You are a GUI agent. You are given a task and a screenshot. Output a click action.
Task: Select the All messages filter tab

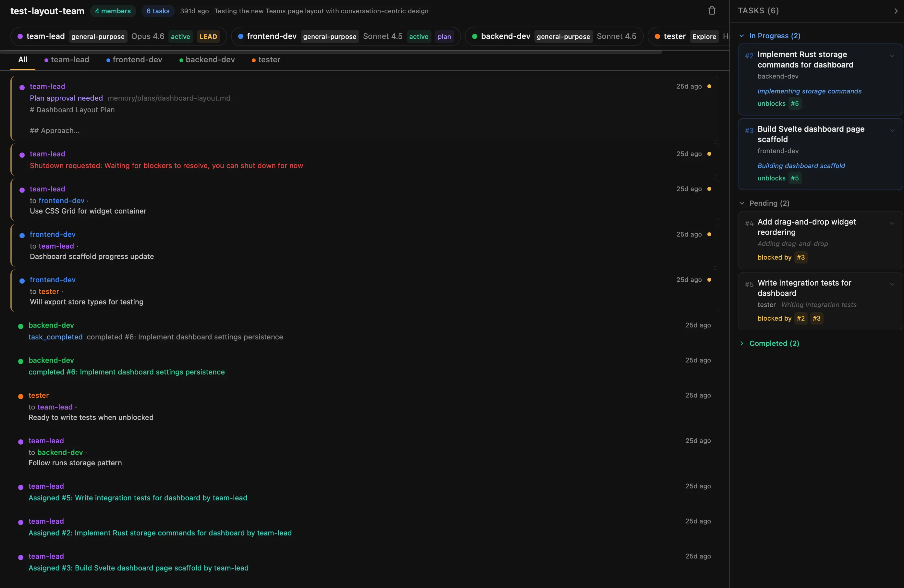point(22,60)
